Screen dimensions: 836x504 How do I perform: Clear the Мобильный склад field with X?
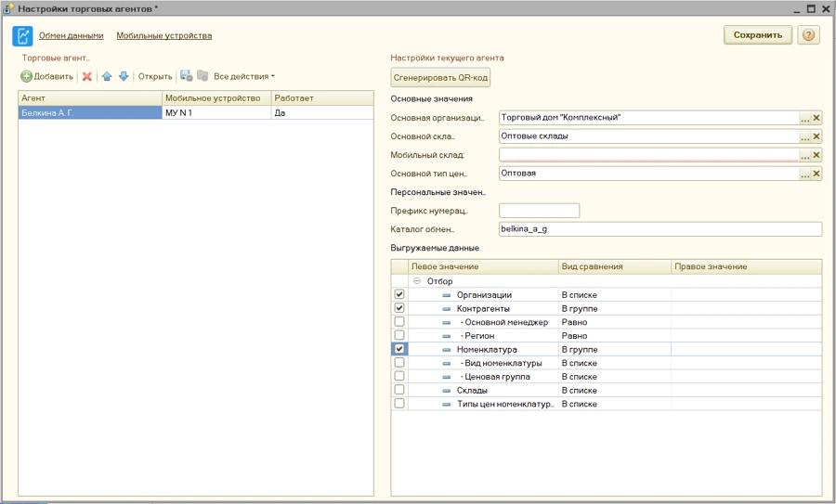click(816, 155)
